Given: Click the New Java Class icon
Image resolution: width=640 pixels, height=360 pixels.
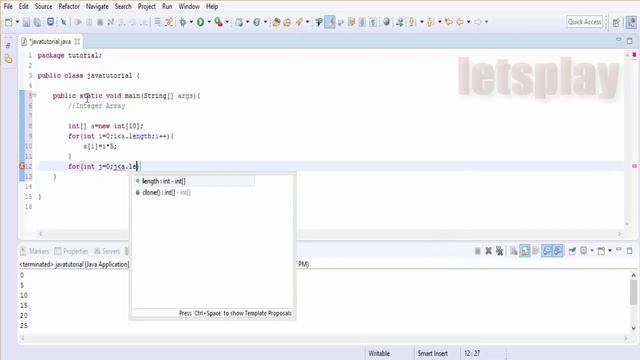Looking at the screenshot, I should point(257,22).
